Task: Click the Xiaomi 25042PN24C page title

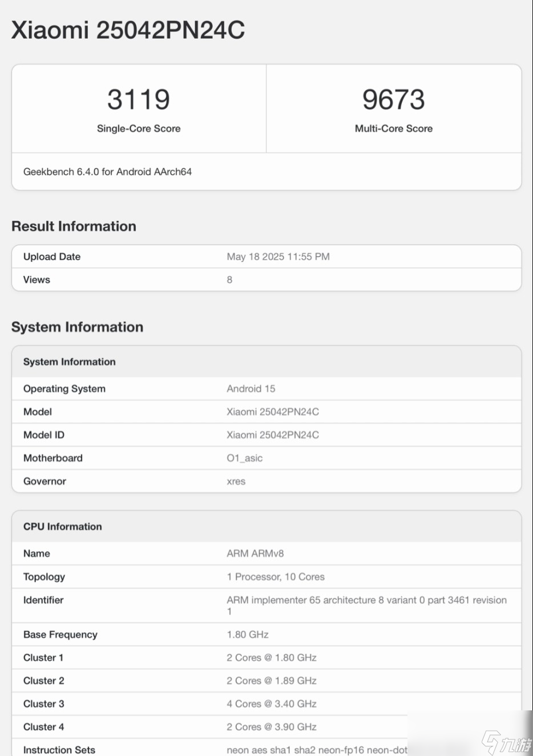Action: (x=128, y=30)
